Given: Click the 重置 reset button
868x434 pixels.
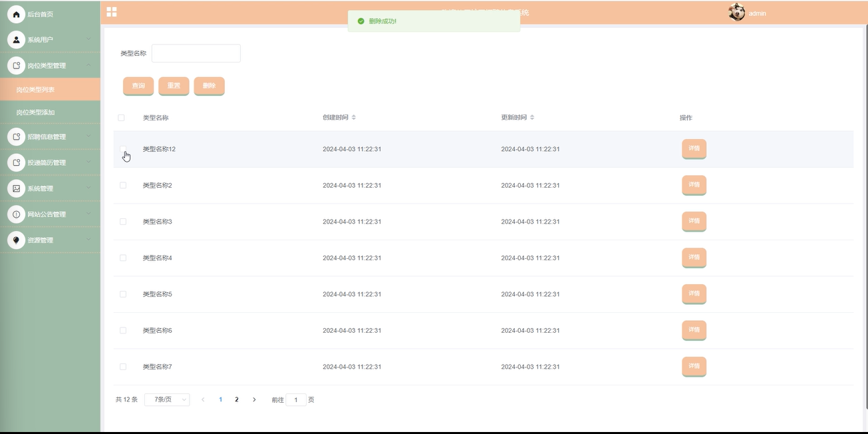Looking at the screenshot, I should click(174, 86).
